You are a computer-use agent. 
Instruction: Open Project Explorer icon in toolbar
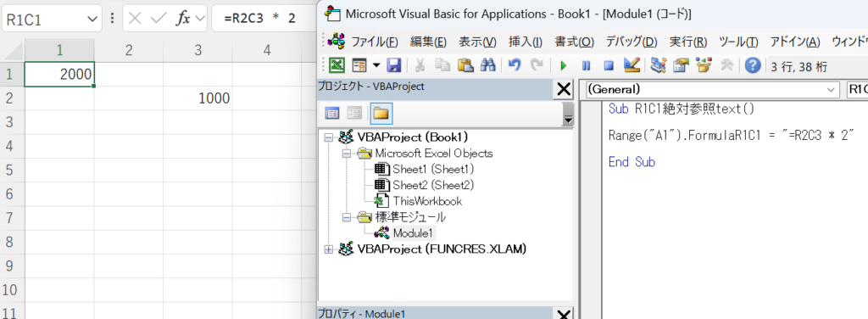(658, 66)
